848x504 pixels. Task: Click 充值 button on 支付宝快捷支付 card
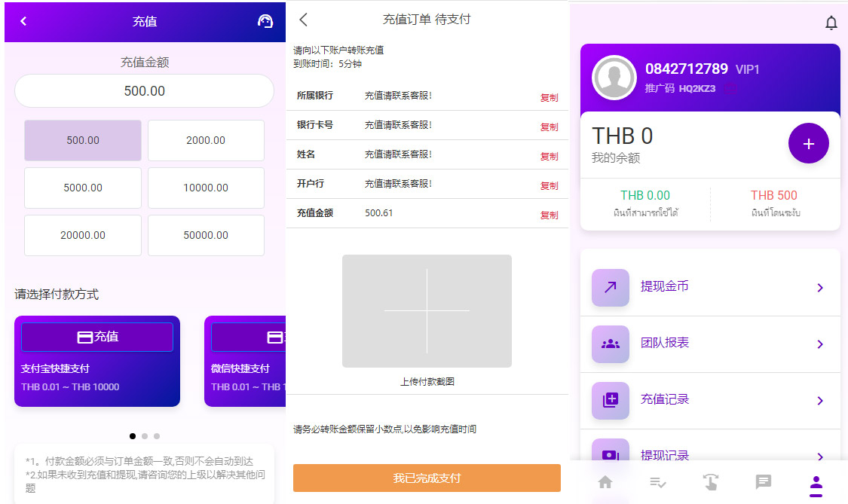coord(97,337)
